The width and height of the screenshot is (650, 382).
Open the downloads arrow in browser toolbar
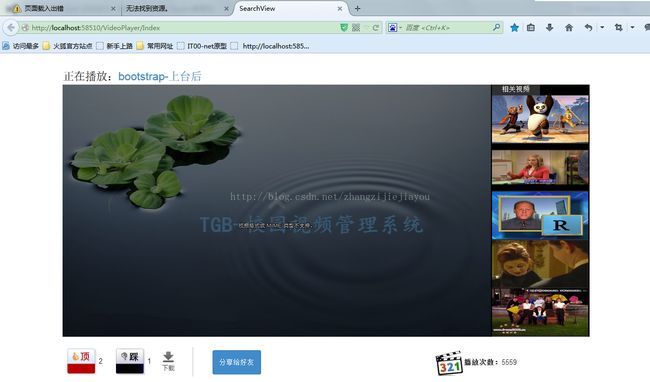coord(550,28)
